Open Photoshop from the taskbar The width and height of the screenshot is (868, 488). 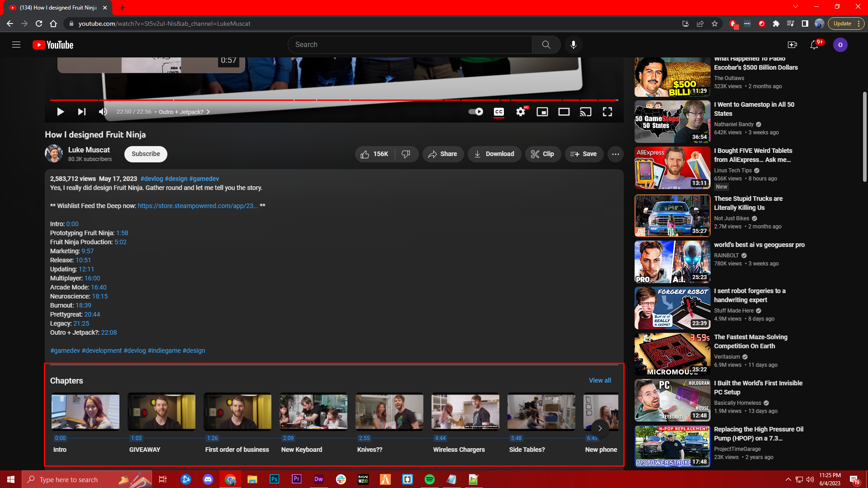275,479
